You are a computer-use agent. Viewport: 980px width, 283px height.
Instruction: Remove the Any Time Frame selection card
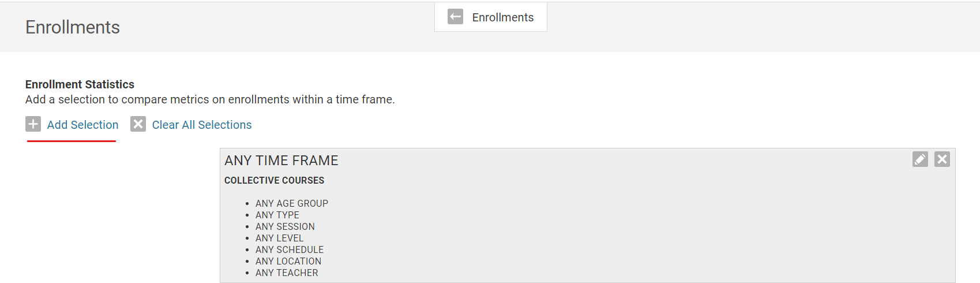click(942, 159)
